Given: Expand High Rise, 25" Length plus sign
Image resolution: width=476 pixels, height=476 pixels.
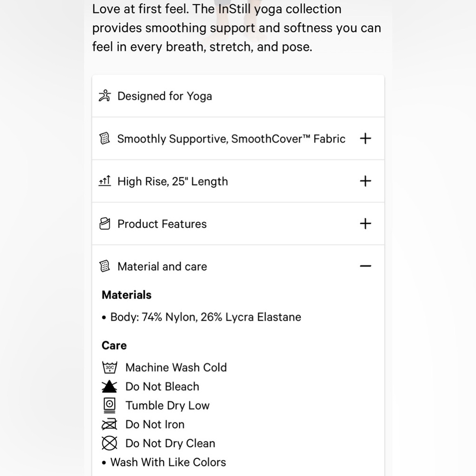Looking at the screenshot, I should [366, 181].
